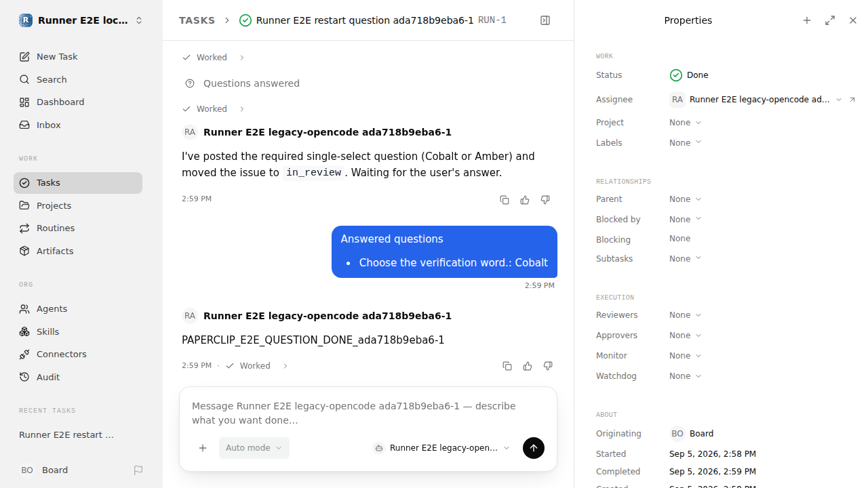Screen dimensions: 868x488
Task: Add a property with plus icon
Action: pyautogui.click(x=807, y=20)
